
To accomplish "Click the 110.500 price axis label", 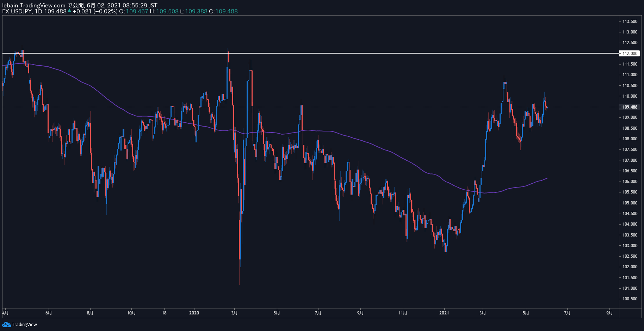I will tap(630, 86).
